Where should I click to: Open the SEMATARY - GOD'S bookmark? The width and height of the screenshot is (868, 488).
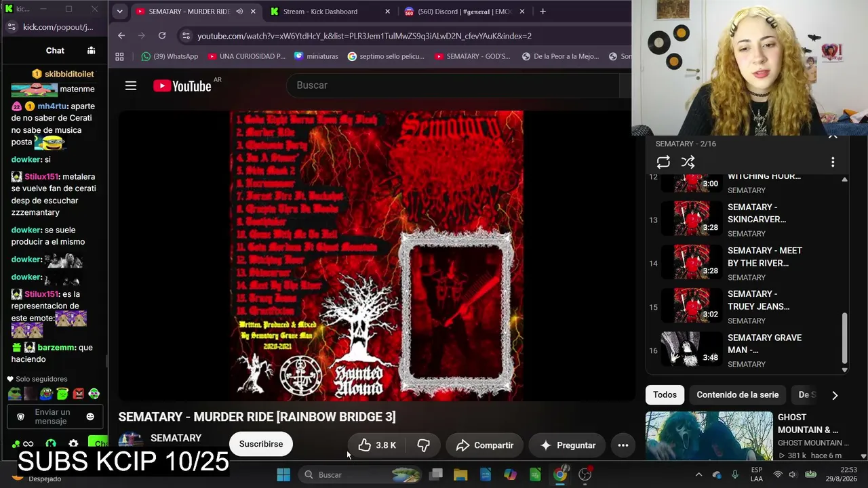[x=472, y=57]
